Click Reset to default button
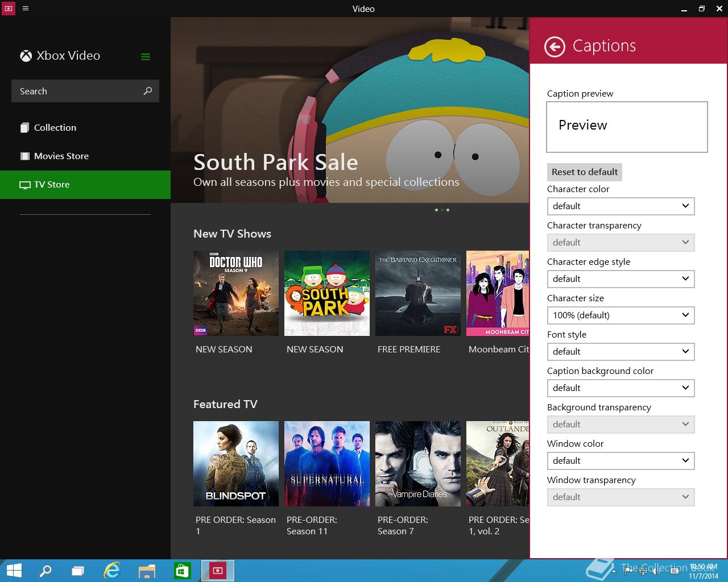The width and height of the screenshot is (728, 582). (585, 172)
